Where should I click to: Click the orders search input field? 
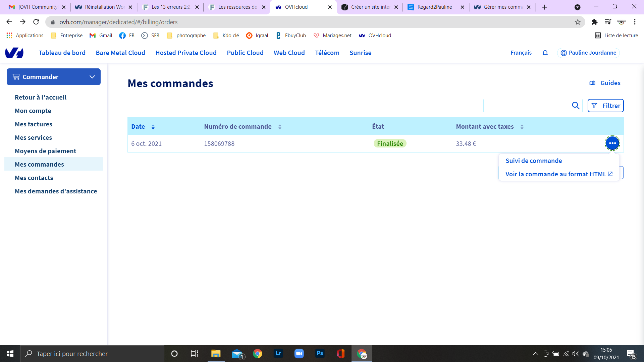pyautogui.click(x=527, y=106)
